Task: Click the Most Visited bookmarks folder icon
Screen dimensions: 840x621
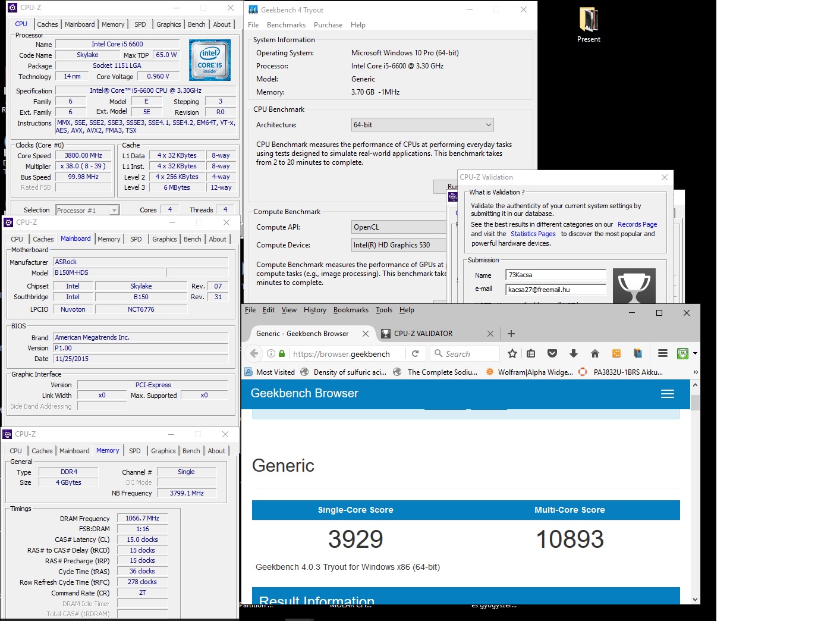Action: (248, 372)
